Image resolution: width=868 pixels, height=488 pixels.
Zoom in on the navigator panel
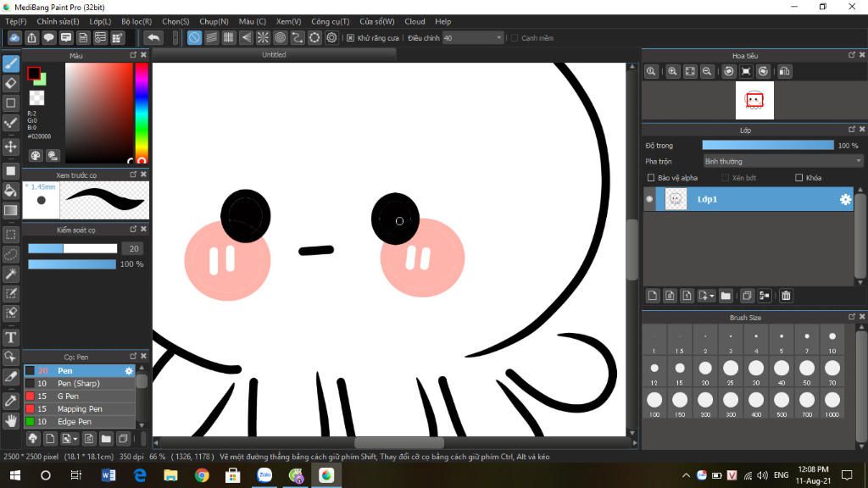click(x=672, y=72)
